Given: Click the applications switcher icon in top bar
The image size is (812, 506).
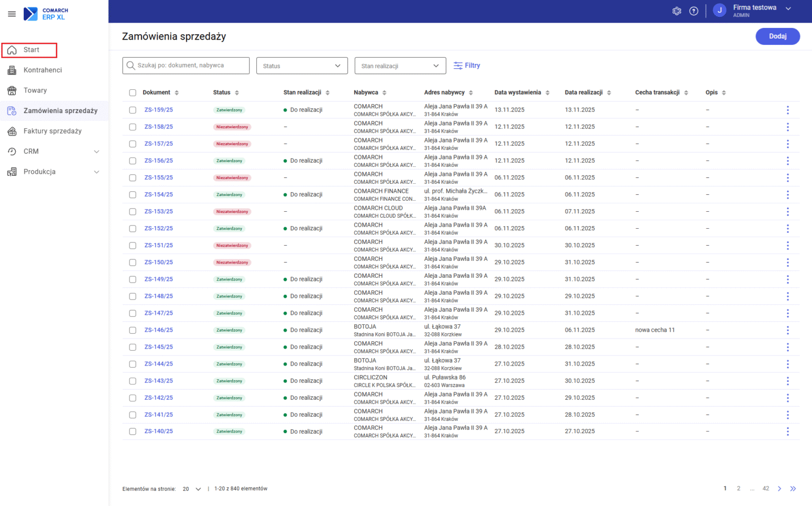Looking at the screenshot, I should 677,11.
